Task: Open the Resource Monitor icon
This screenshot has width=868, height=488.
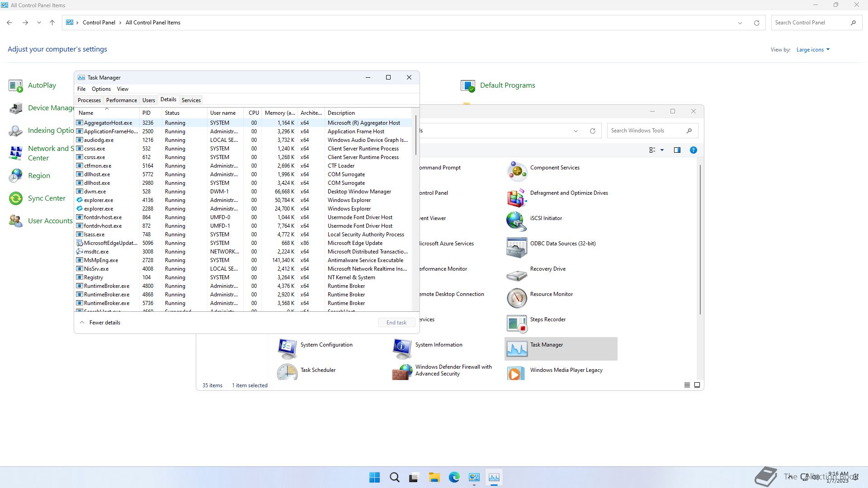Action: point(517,298)
